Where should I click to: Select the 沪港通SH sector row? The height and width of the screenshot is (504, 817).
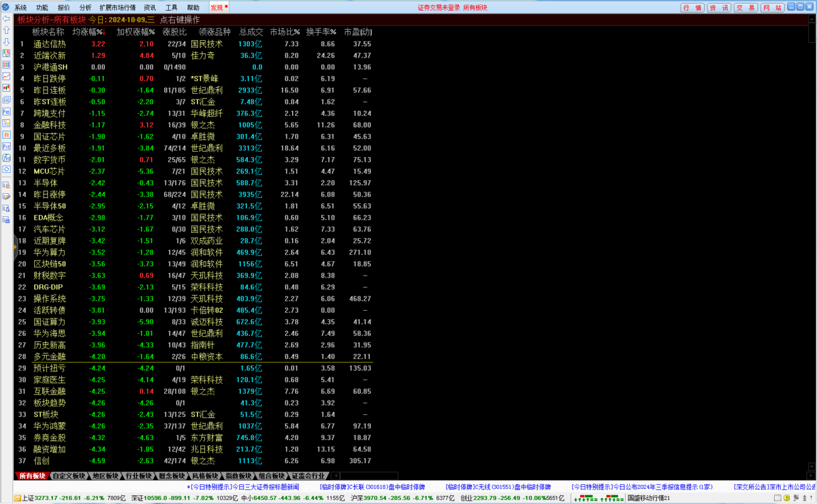pos(195,67)
